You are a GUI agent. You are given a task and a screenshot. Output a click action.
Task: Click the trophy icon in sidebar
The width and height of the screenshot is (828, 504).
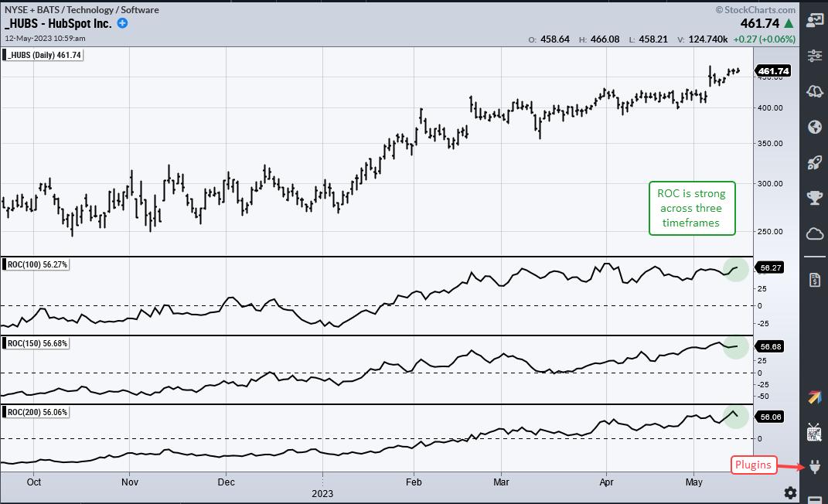pos(814,198)
